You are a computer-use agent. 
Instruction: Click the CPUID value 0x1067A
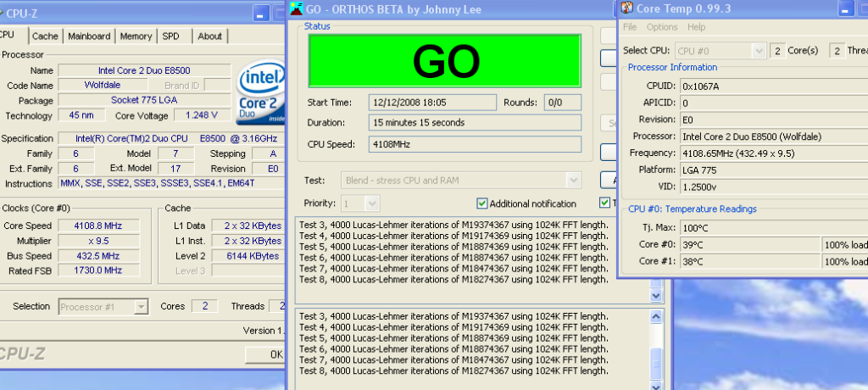774,86
